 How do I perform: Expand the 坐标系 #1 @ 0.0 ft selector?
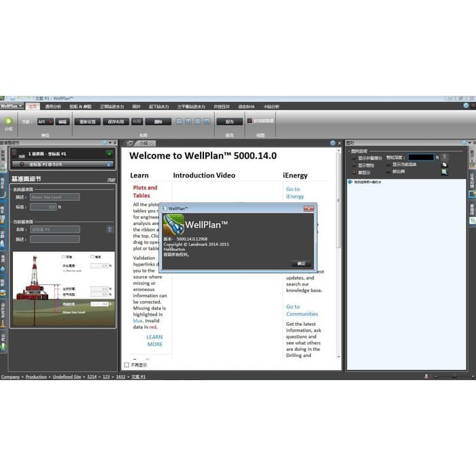point(63,165)
